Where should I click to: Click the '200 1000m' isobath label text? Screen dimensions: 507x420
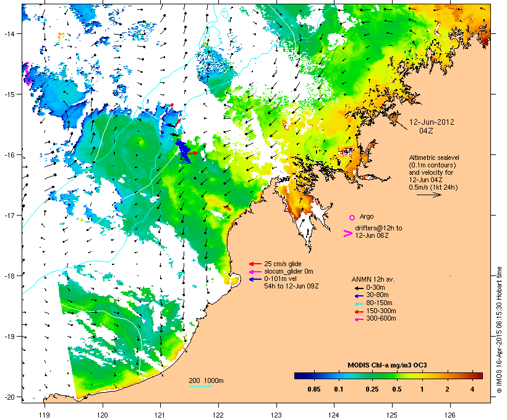pyautogui.click(x=206, y=380)
